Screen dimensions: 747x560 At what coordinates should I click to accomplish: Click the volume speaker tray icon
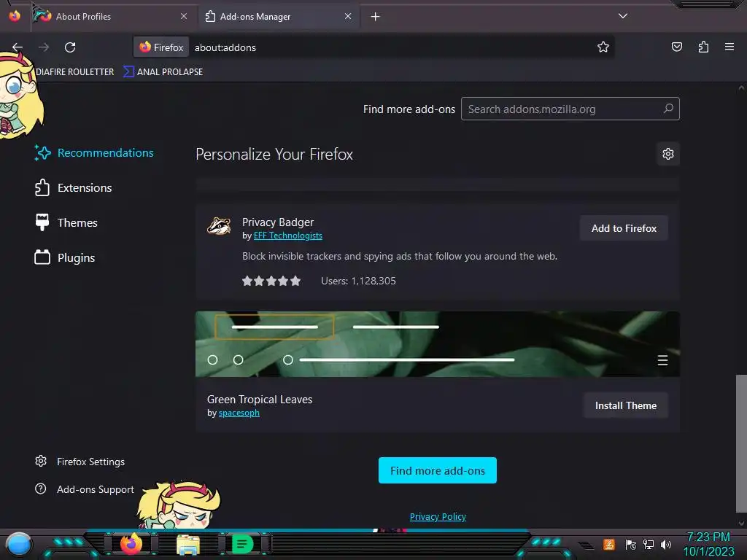666,544
